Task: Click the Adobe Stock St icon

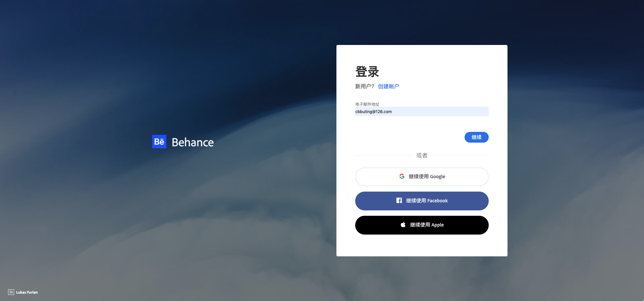Action: (x=11, y=292)
